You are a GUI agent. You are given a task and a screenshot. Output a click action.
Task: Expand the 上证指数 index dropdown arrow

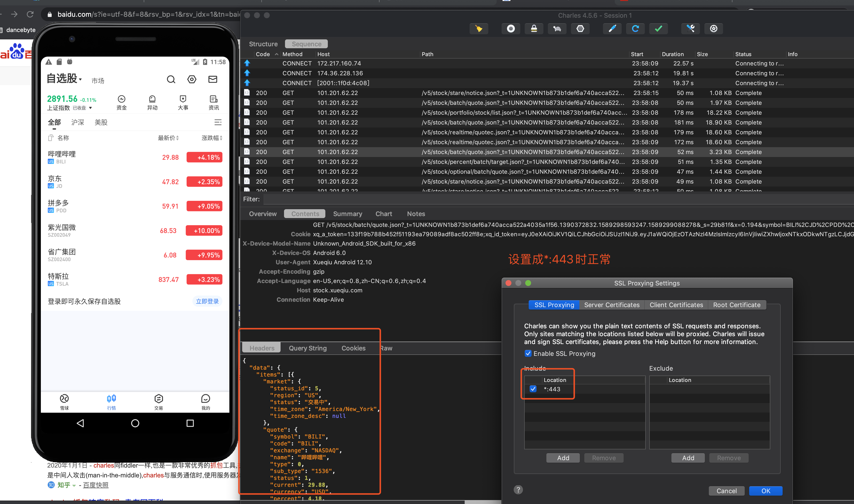point(90,108)
